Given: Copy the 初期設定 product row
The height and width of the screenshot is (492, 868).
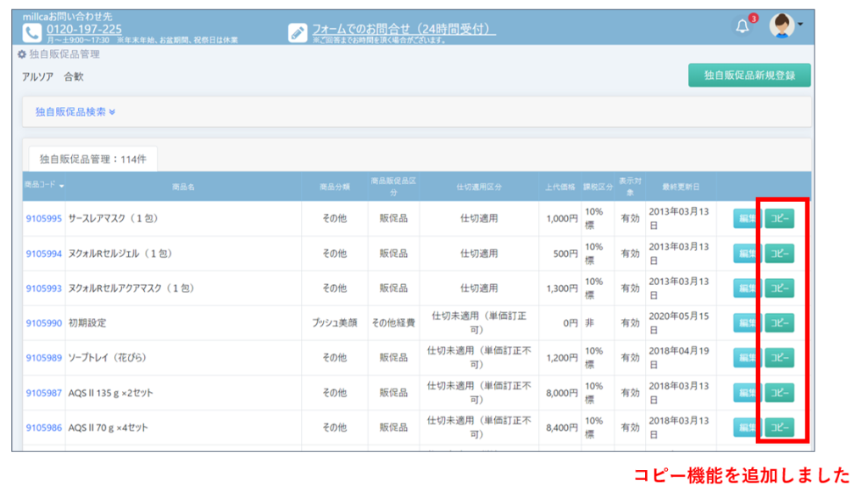Looking at the screenshot, I should (779, 323).
